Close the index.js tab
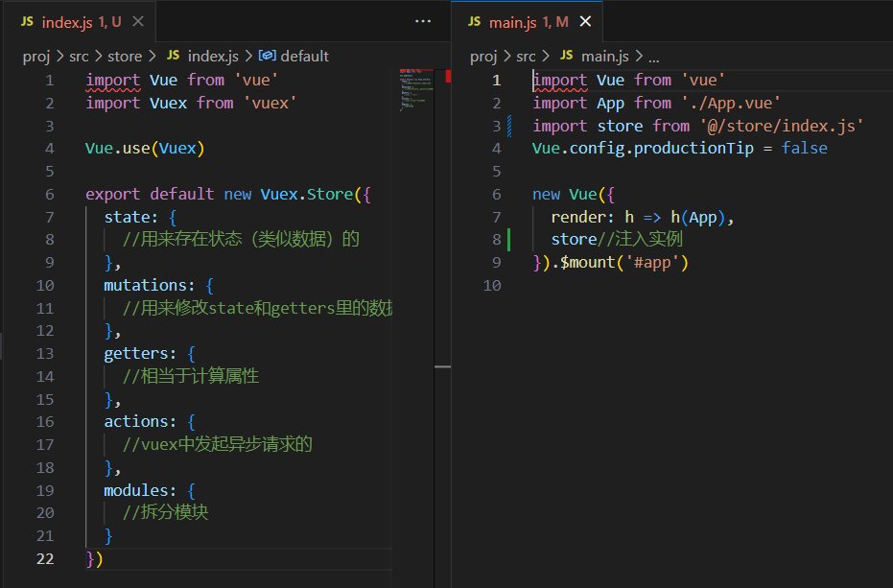The image size is (893, 588). coord(138,22)
